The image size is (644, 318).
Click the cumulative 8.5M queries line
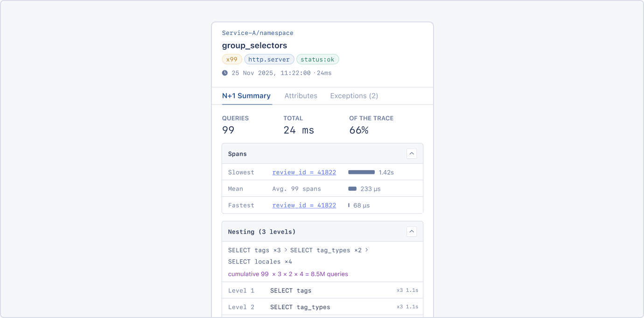(x=288, y=274)
